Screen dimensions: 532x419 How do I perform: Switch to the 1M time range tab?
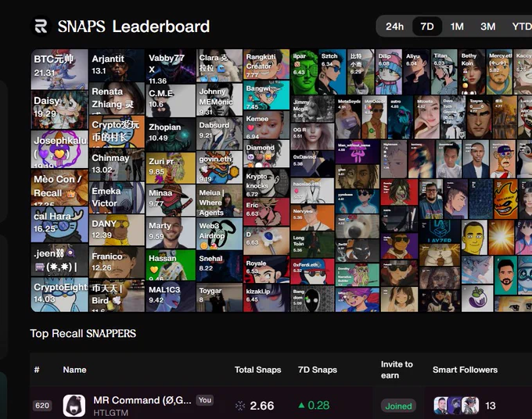pos(457,26)
